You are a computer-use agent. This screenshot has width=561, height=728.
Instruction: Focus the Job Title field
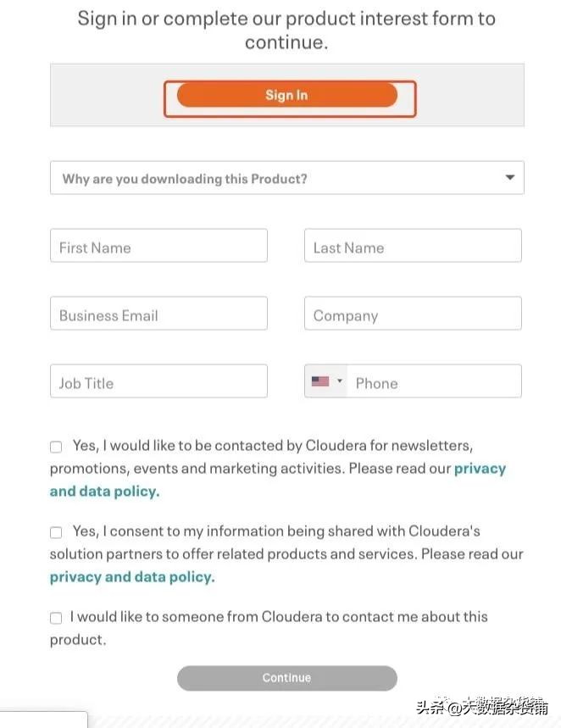click(x=158, y=382)
